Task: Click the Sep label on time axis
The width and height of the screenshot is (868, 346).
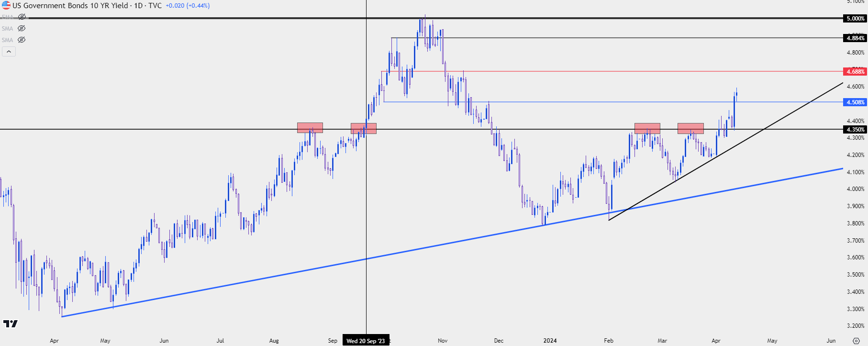Action: 333,341
